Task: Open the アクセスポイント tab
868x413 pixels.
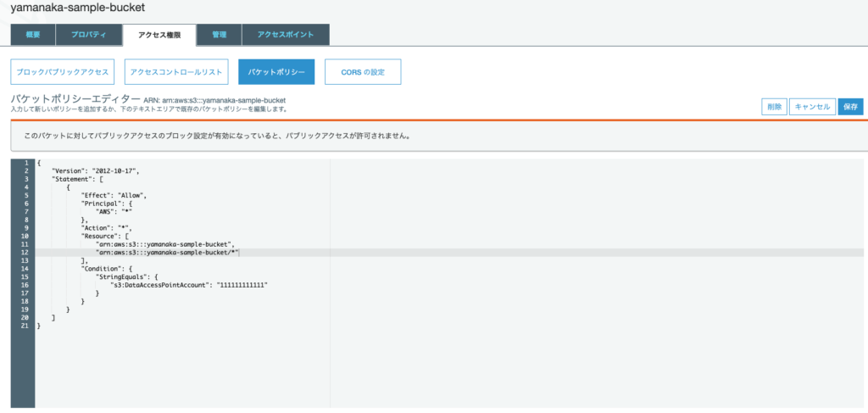Action: tap(286, 35)
